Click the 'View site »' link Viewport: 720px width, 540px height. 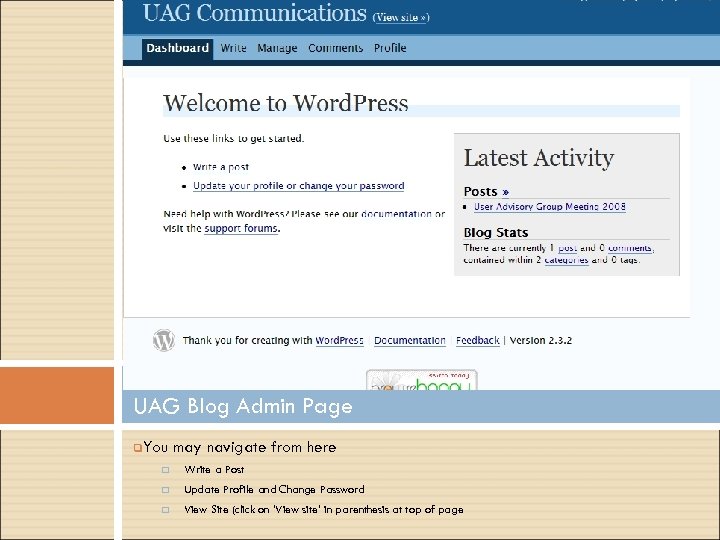tap(401, 17)
